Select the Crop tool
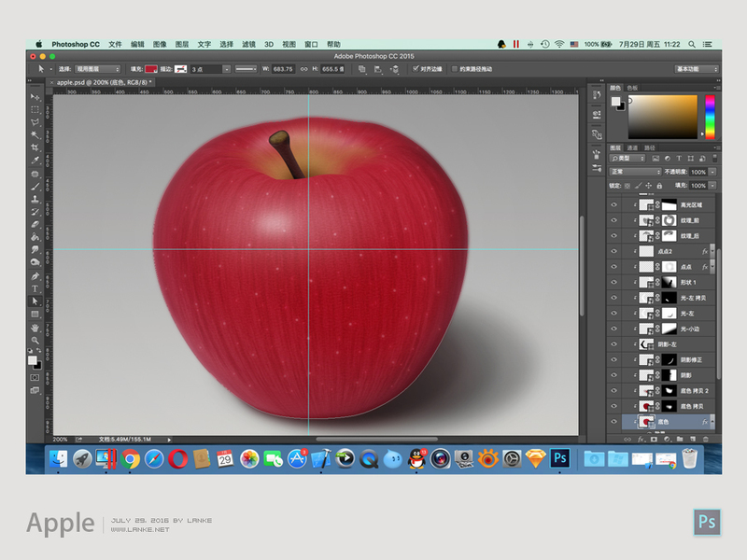Image resolution: width=747 pixels, height=560 pixels. tap(35, 147)
